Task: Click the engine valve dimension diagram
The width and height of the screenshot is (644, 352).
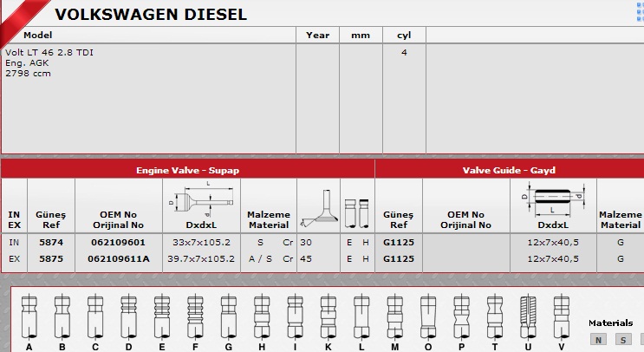Action: [x=201, y=199]
